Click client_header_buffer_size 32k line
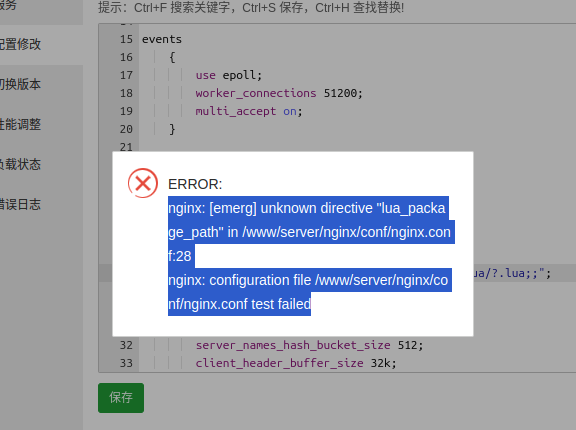 296,363
